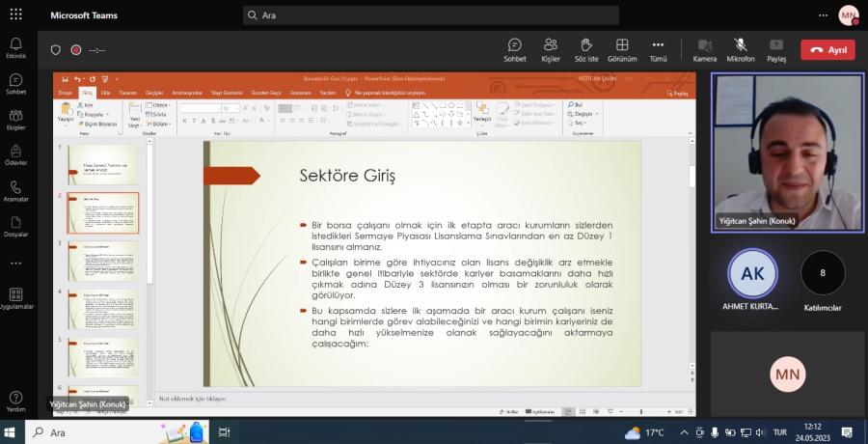The width and height of the screenshot is (868, 444).
Task: Show the Kişiler participants list
Action: tap(551, 49)
